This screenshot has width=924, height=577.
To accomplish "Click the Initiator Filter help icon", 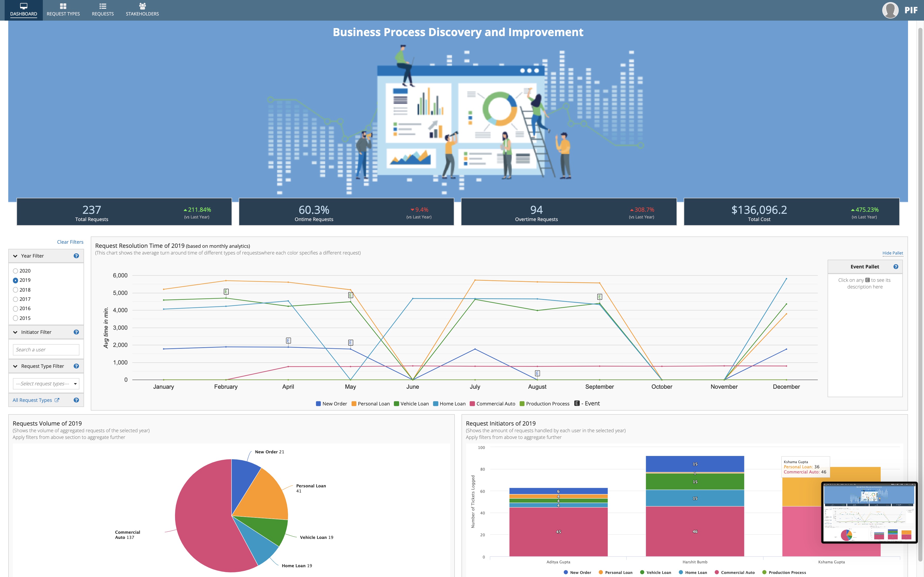I will [76, 332].
